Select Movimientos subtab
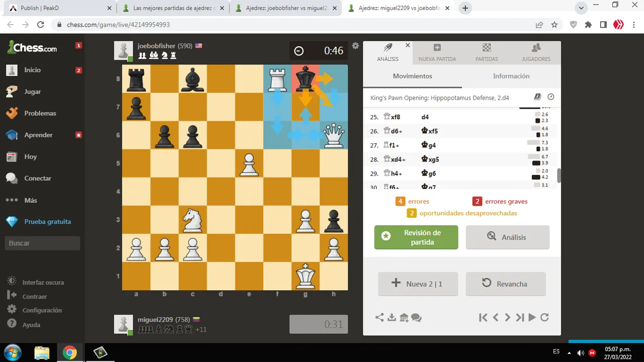This screenshot has height=362, width=644. (413, 76)
